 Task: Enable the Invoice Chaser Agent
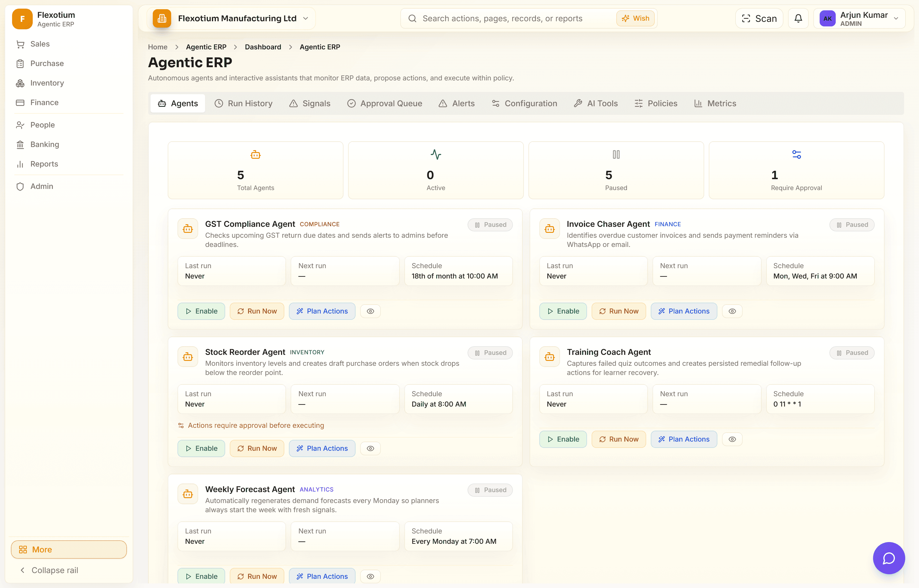[563, 311]
